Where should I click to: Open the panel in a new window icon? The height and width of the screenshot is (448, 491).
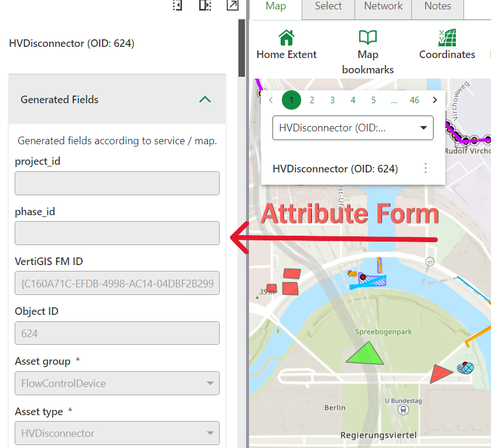232,5
